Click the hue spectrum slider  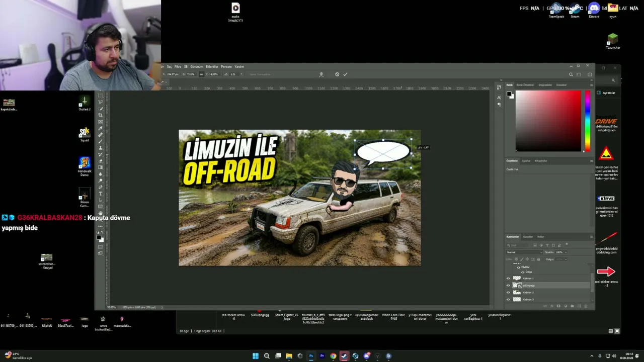(587, 121)
